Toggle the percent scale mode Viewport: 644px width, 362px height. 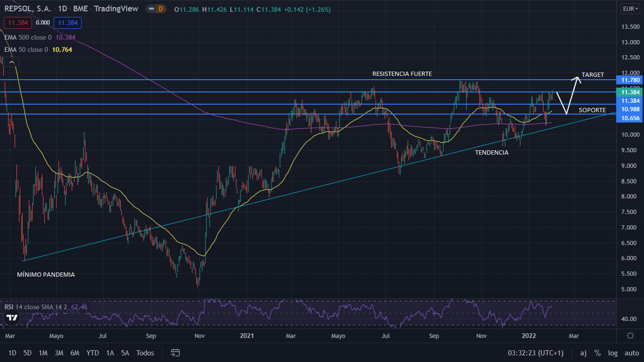597,353
